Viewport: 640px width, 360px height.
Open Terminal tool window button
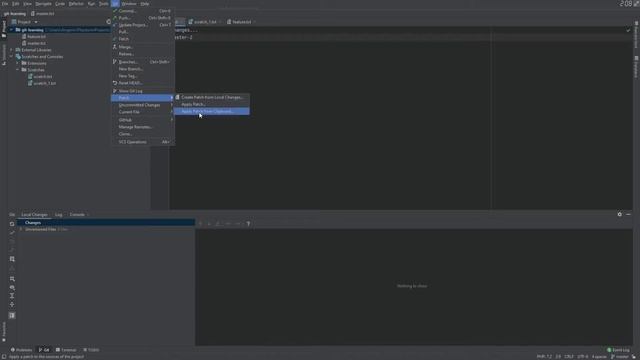coord(66,350)
